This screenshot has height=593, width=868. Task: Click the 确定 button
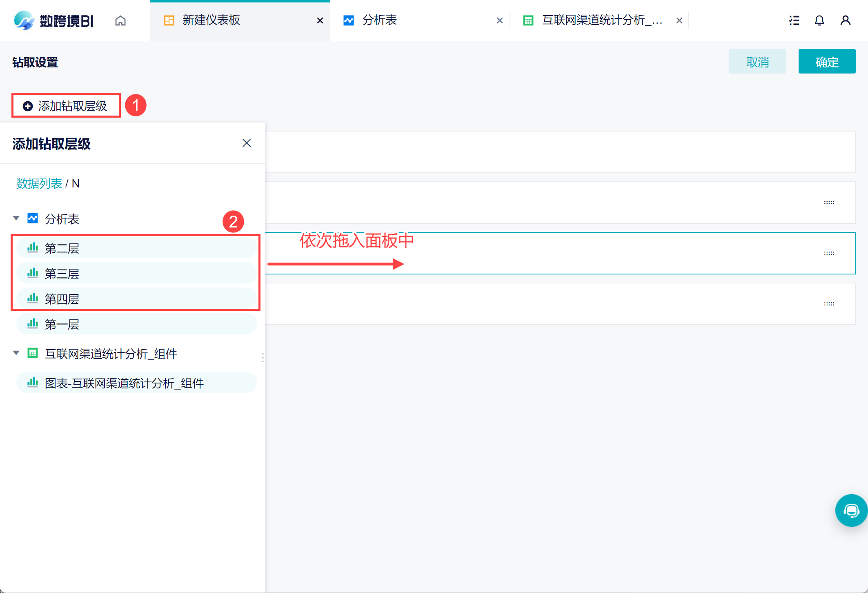click(x=827, y=62)
